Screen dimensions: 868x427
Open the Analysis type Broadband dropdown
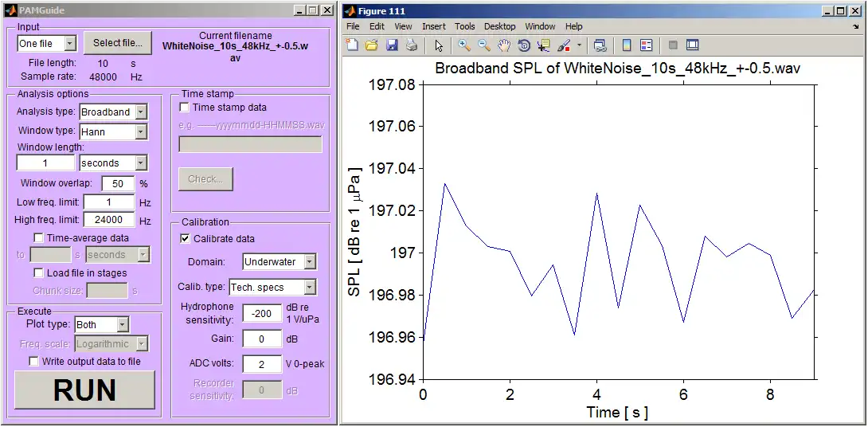pyautogui.click(x=113, y=112)
